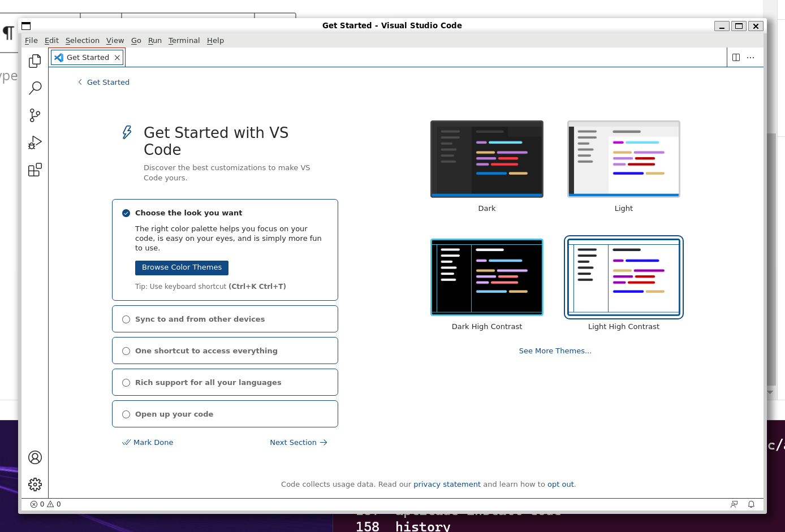This screenshot has height=532, width=785.
Task: Open the editor More Actions ellipsis menu
Action: coord(751,58)
